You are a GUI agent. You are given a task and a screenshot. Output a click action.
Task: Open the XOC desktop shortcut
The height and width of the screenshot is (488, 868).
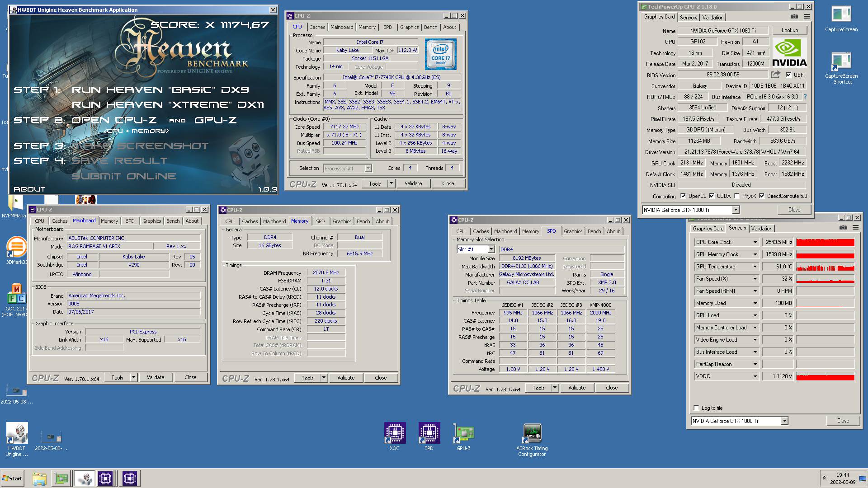click(395, 436)
